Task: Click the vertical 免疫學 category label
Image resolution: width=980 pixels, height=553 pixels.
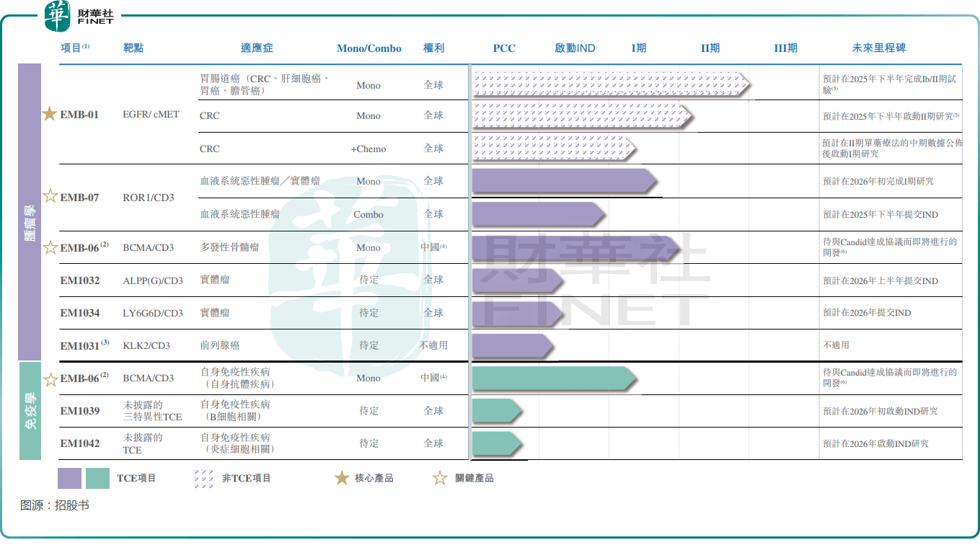Action: point(30,412)
